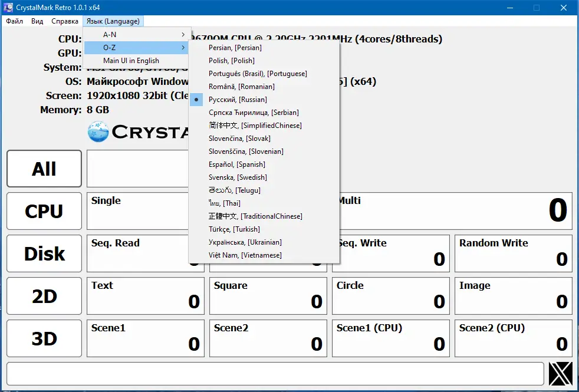Select Українська (Ukrainian) language

pyautogui.click(x=264, y=242)
